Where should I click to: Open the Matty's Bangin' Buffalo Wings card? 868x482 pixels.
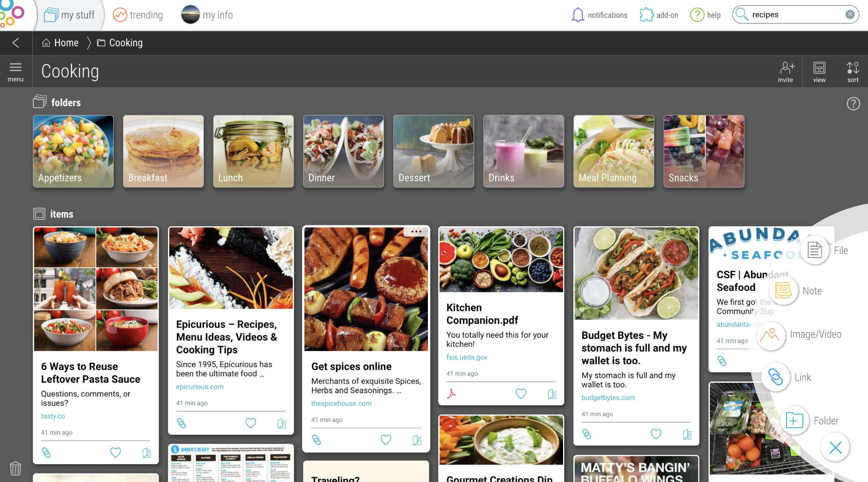pyautogui.click(x=636, y=469)
